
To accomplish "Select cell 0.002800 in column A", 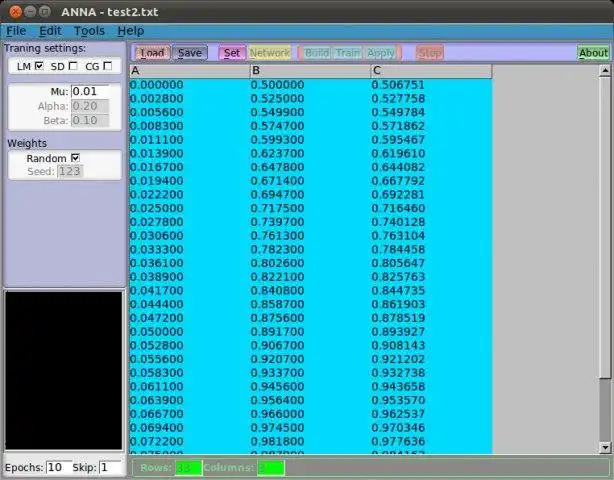I will pyautogui.click(x=157, y=99).
